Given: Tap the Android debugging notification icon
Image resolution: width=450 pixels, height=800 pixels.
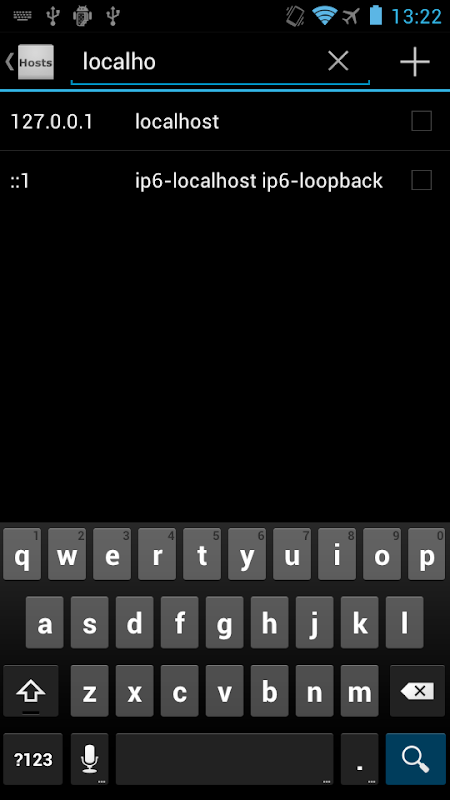Looking at the screenshot, I should click(x=82, y=16).
